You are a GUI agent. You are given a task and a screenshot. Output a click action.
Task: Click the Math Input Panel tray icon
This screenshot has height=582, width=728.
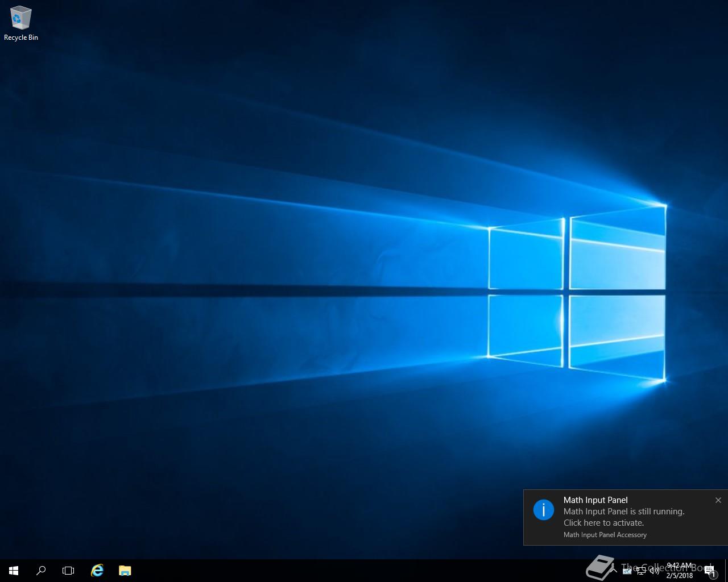click(627, 571)
